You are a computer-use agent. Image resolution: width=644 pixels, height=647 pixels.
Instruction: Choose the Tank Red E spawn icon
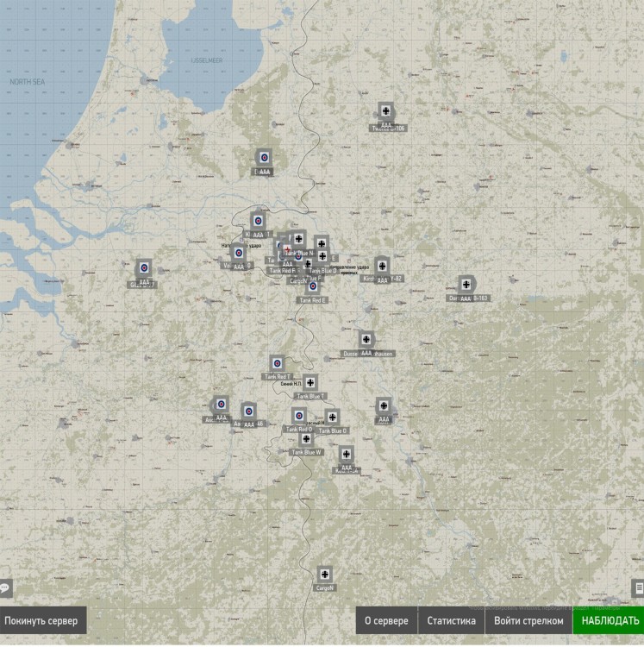313,286
